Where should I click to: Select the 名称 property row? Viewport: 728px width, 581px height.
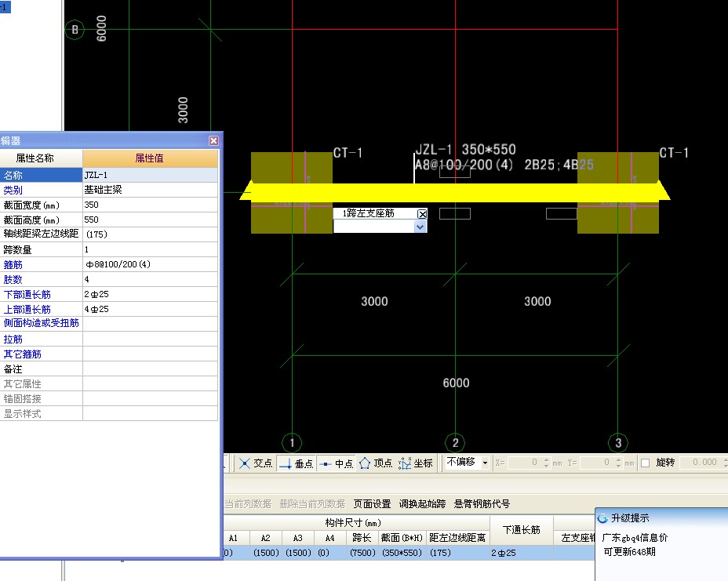tap(108, 175)
